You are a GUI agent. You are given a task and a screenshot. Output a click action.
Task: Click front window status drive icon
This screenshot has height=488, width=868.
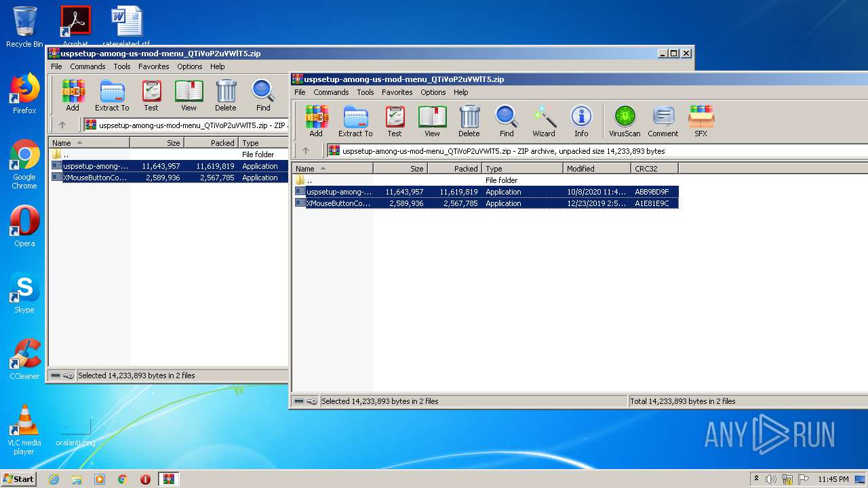pos(299,401)
